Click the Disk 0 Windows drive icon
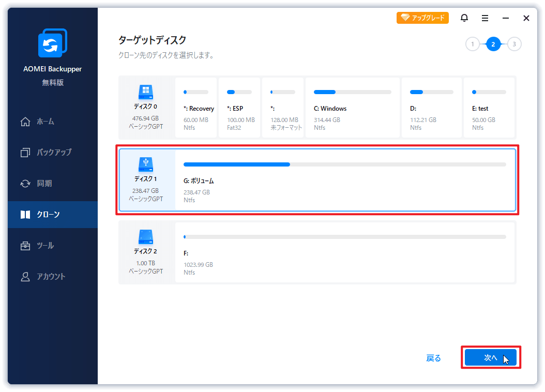This screenshot has height=392, width=545. point(146,93)
